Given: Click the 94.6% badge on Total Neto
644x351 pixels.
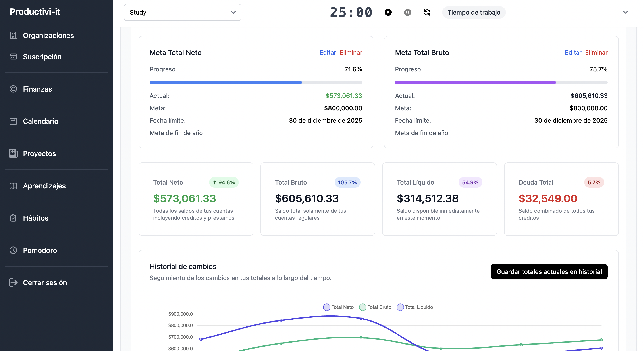Looking at the screenshot, I should (x=224, y=183).
